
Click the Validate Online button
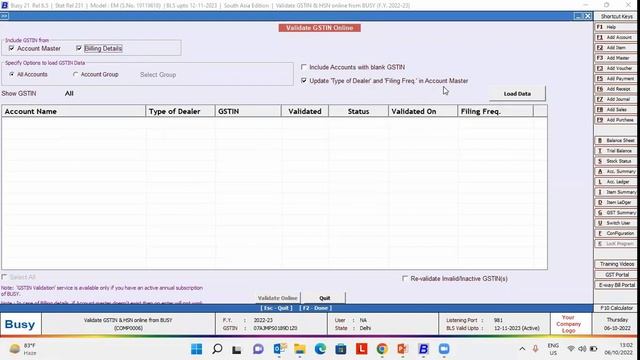(278, 298)
